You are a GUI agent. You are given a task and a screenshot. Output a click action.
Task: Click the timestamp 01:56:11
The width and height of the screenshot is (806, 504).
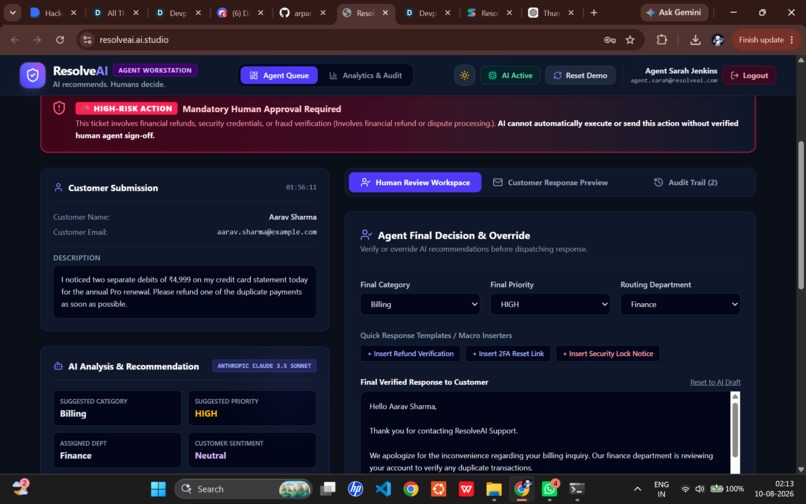pos(301,187)
